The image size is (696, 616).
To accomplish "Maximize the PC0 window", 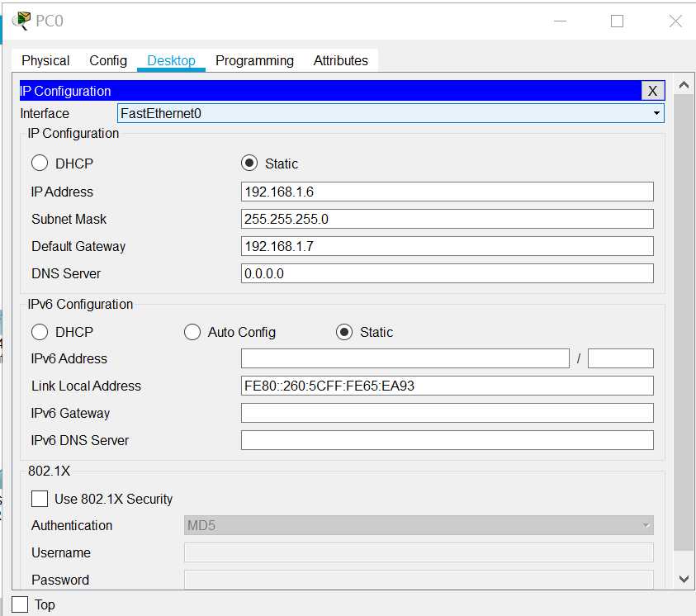I will 617,21.
